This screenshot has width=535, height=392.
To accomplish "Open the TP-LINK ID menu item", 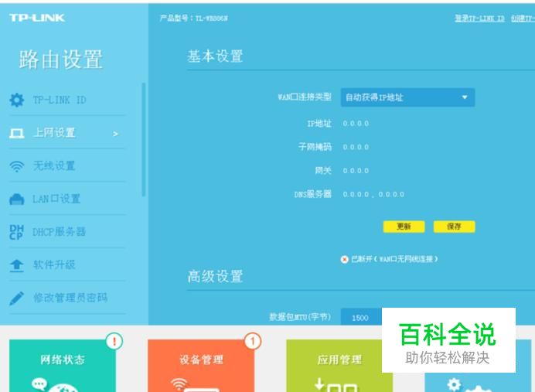I will (67, 100).
